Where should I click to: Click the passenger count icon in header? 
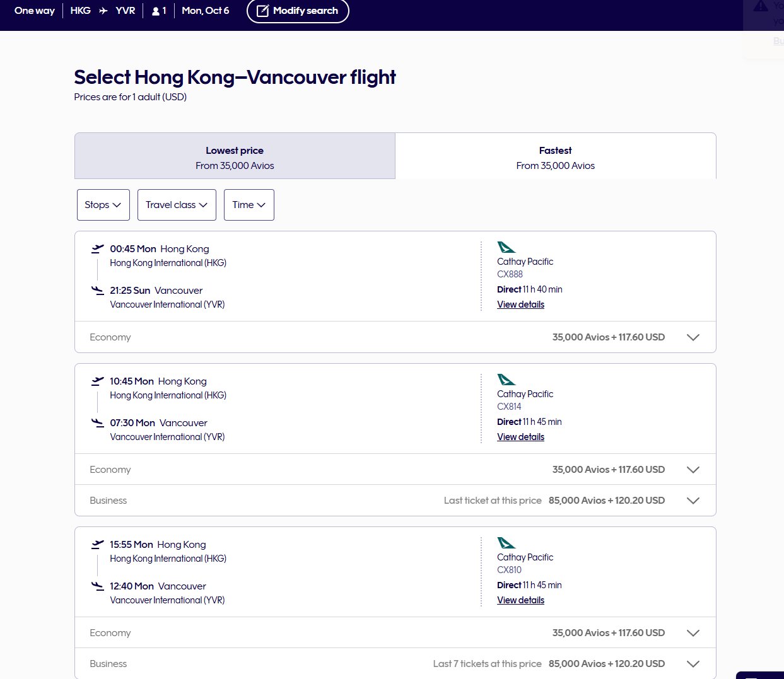pyautogui.click(x=156, y=11)
